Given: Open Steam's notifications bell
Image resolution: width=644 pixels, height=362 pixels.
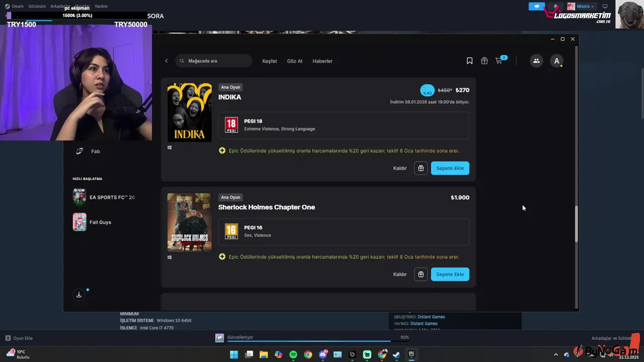Looking at the screenshot, I should pyautogui.click(x=555, y=6).
